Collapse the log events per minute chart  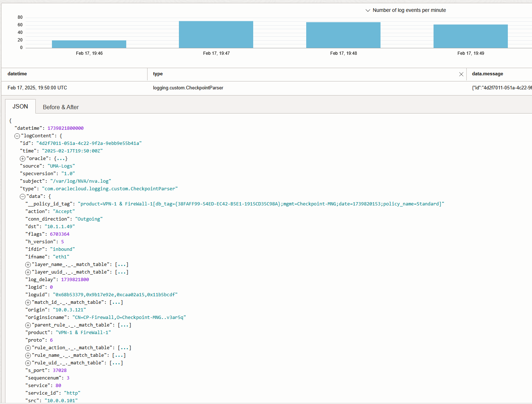tap(368, 10)
